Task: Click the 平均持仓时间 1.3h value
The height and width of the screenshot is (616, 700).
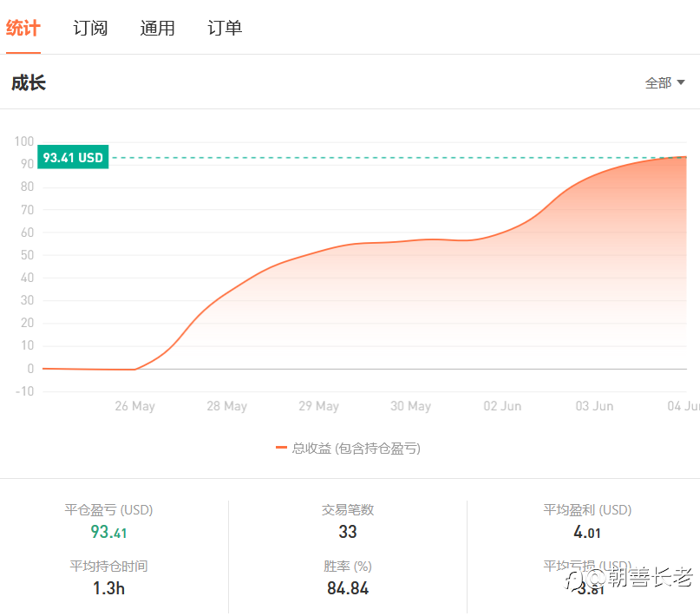Action: click(x=108, y=588)
